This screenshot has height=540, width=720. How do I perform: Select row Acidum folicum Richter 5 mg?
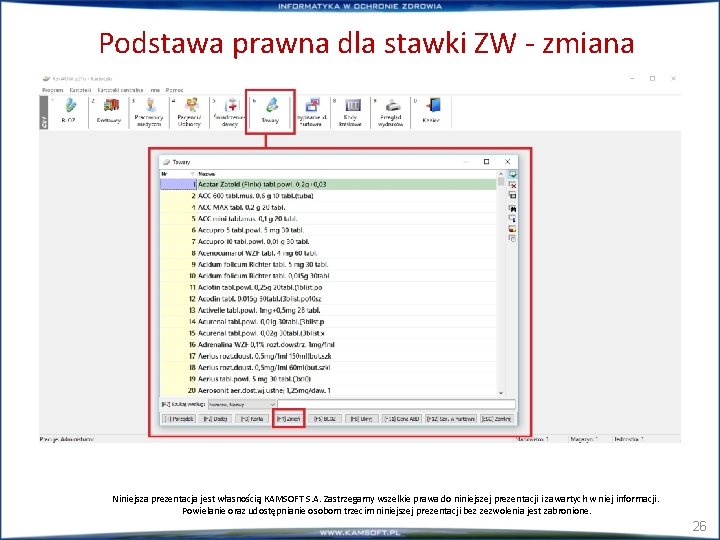pos(328,264)
